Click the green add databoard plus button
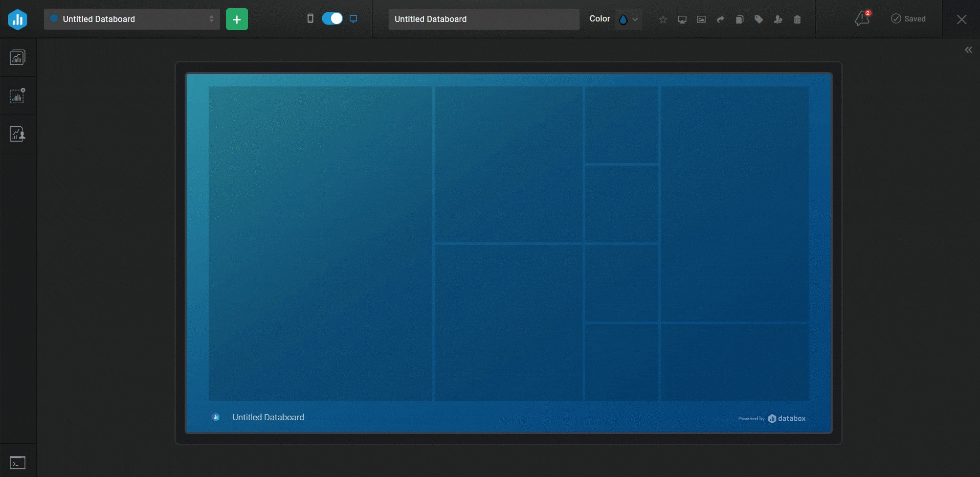 tap(237, 19)
